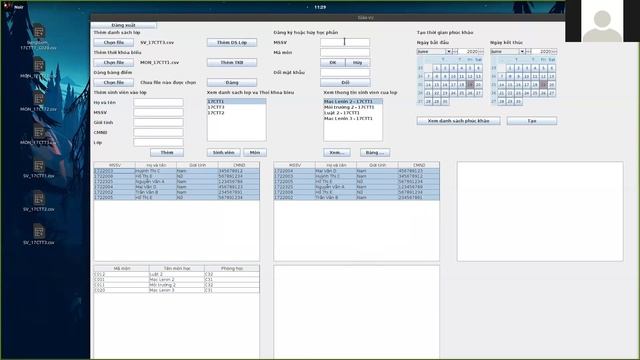
Task: Click the Bảng ... button
Action: (375, 153)
